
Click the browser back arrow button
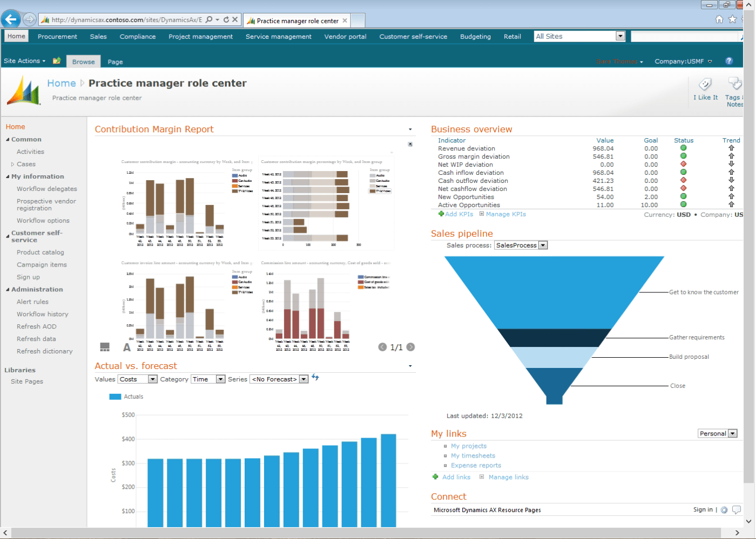11,19
